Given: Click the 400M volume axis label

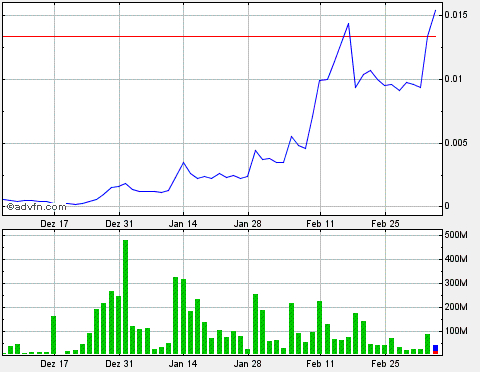Looking at the screenshot, I should click(x=456, y=259).
